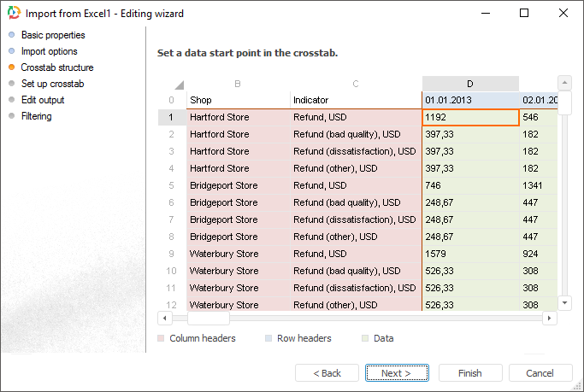Image resolution: width=584 pixels, height=392 pixels.
Task: Click the orange Crosstab structure step bullet
Action: click(x=11, y=67)
